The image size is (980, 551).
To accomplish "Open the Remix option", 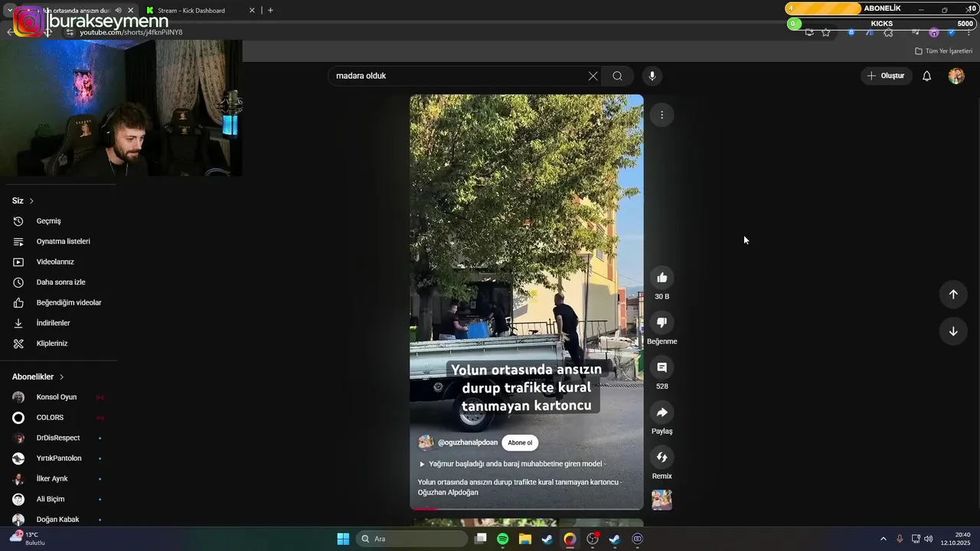I will (661, 458).
